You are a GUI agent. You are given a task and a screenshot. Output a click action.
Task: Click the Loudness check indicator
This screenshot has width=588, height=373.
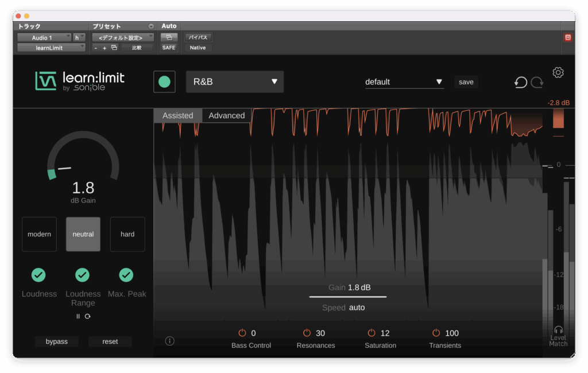pos(38,275)
